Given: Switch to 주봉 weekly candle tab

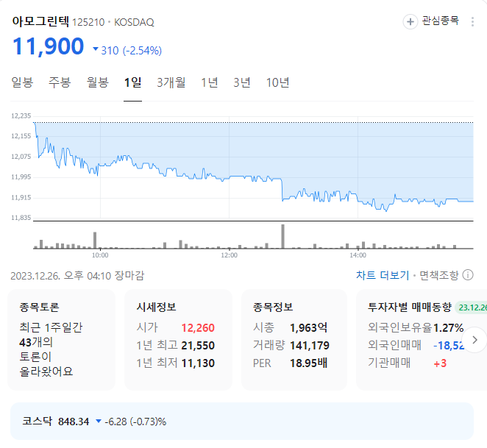Looking at the screenshot, I should [x=60, y=82].
